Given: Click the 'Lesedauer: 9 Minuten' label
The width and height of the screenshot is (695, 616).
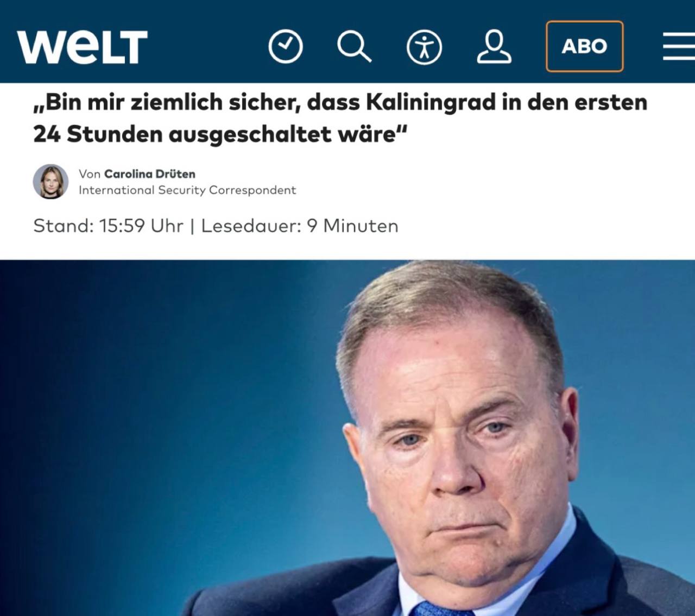Looking at the screenshot, I should click(x=299, y=225).
